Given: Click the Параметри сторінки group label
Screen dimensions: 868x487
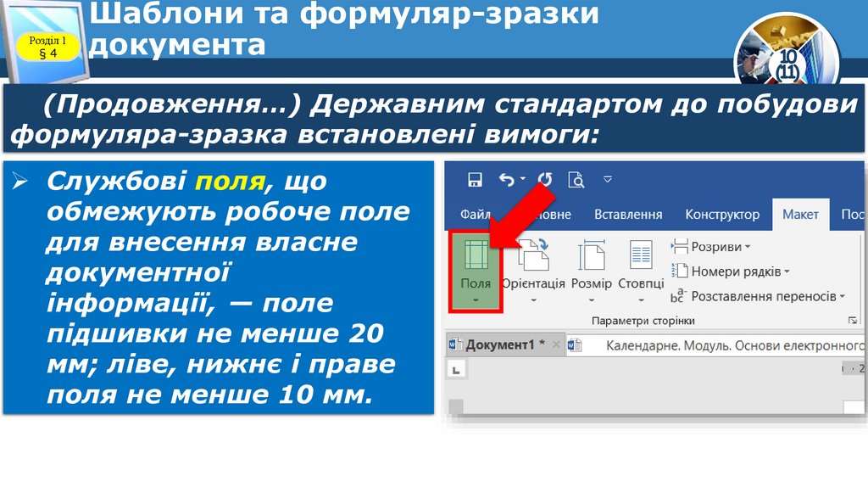Looking at the screenshot, I should (x=643, y=320).
